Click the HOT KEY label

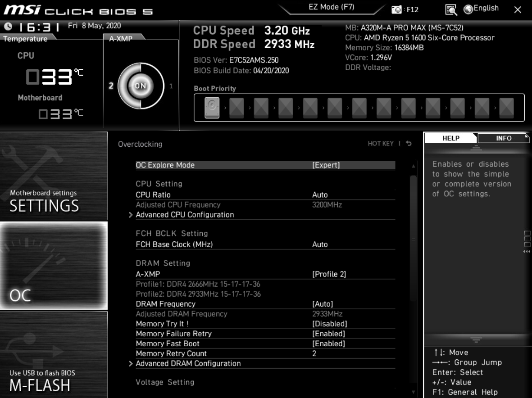[381, 144]
